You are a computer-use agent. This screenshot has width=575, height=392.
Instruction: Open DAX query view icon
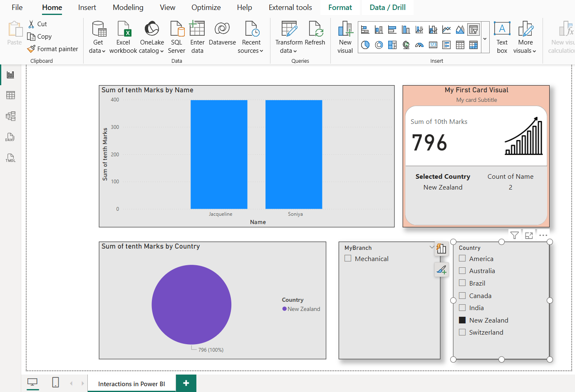[10, 137]
